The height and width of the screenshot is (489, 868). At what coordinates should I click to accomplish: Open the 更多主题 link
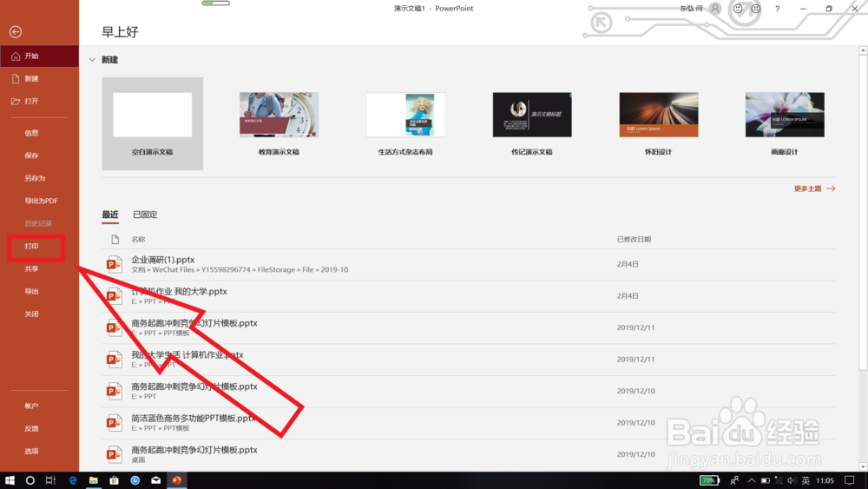pyautogui.click(x=814, y=188)
